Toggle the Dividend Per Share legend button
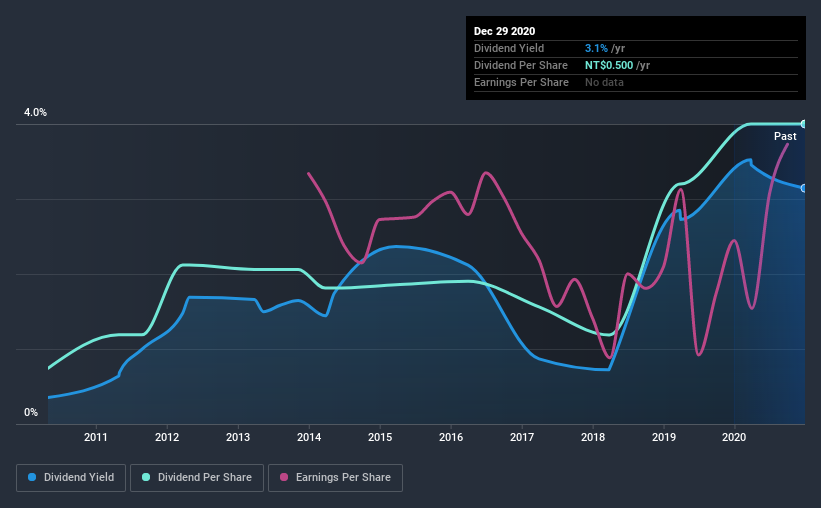The image size is (821, 508). click(x=197, y=478)
